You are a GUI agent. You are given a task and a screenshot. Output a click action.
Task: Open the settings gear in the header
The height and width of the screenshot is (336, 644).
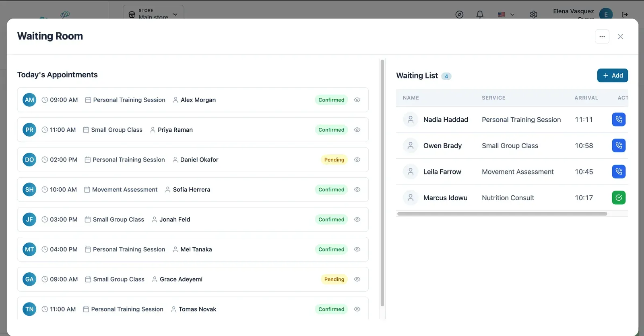[x=534, y=15]
